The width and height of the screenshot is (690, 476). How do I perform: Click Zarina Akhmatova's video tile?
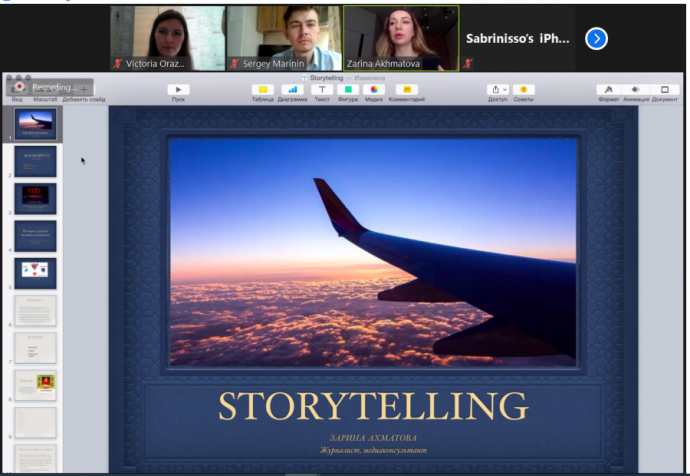tap(401, 38)
